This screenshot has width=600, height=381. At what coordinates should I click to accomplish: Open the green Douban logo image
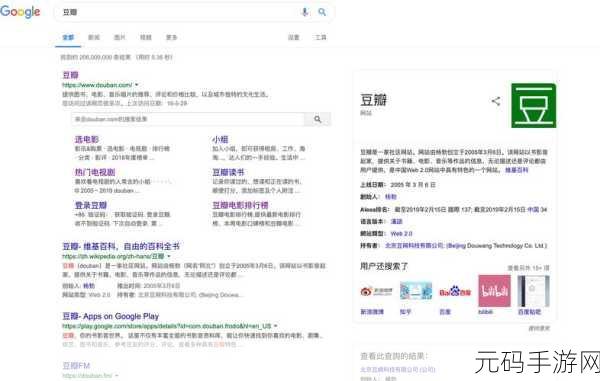click(534, 106)
